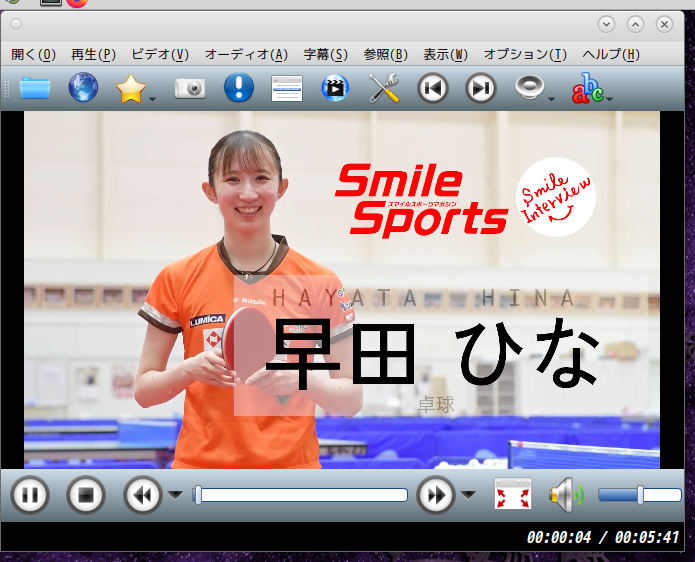The width and height of the screenshot is (695, 562).
Task: Jump to previous track button
Action: (432, 88)
